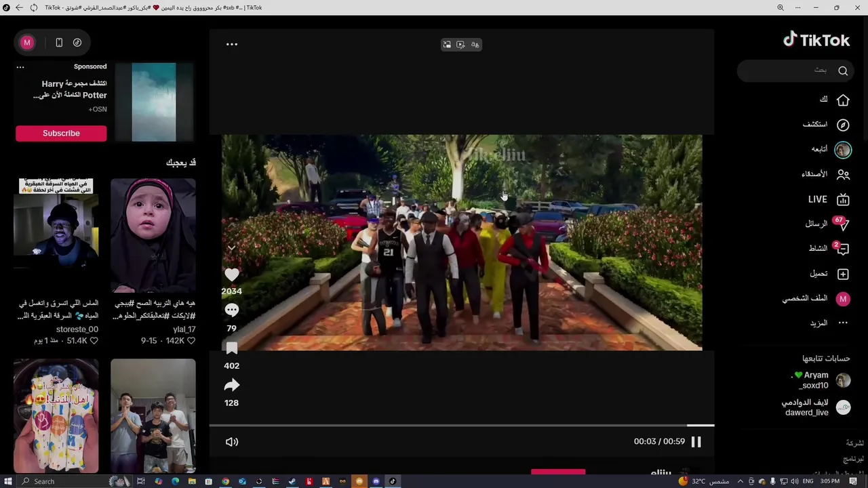Viewport: 868px width, 488px height.
Task: Open the Following (أتابعه) menu item
Action: coord(831,149)
